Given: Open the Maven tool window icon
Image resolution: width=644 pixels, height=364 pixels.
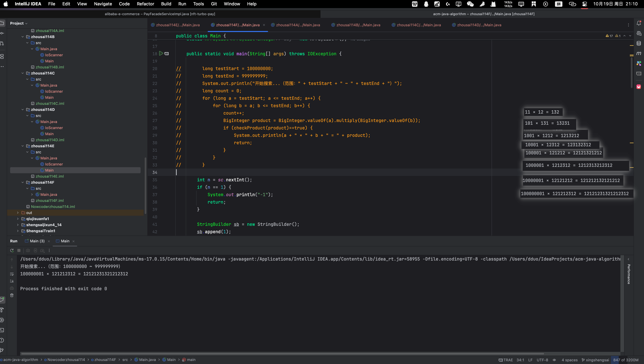Looking at the screenshot, I should [x=638, y=53].
